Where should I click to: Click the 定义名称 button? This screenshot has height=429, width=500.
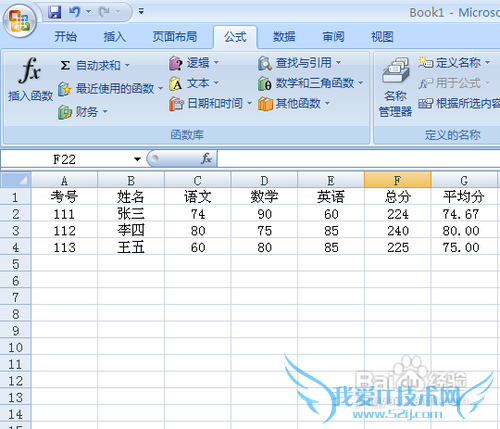coord(450,63)
